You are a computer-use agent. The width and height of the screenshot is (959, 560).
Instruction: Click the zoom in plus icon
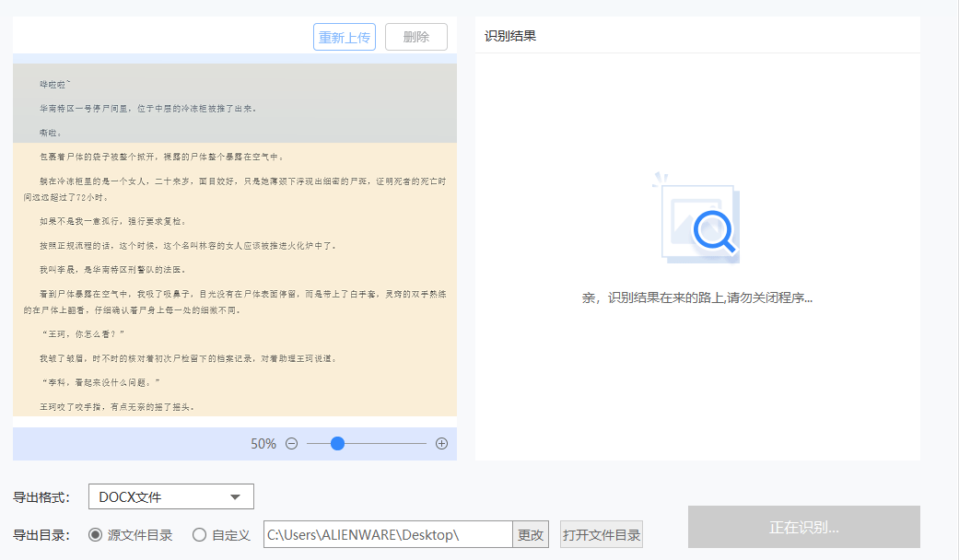441,443
